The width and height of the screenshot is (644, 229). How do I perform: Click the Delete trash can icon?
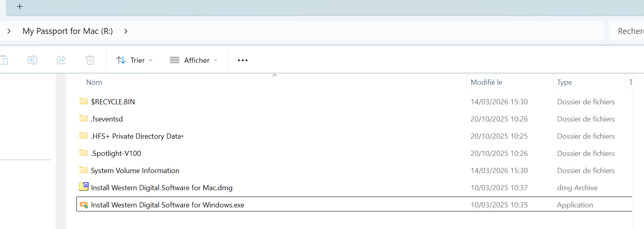[x=90, y=60]
